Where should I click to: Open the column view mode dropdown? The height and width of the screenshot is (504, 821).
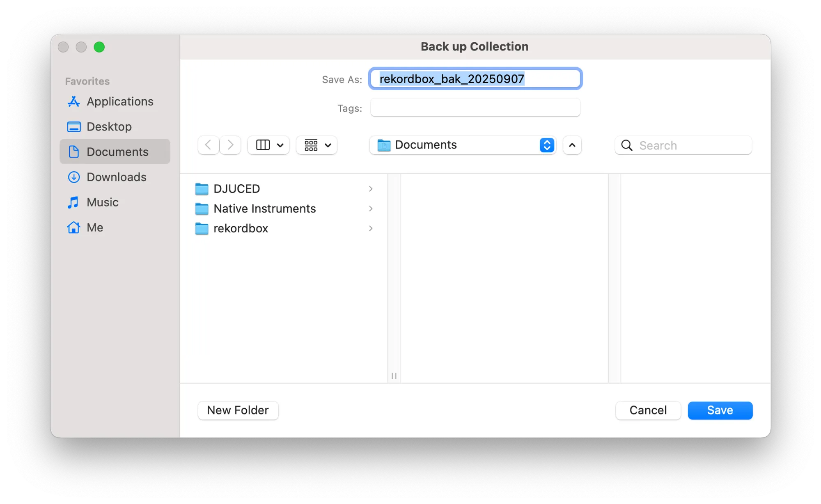click(x=269, y=145)
